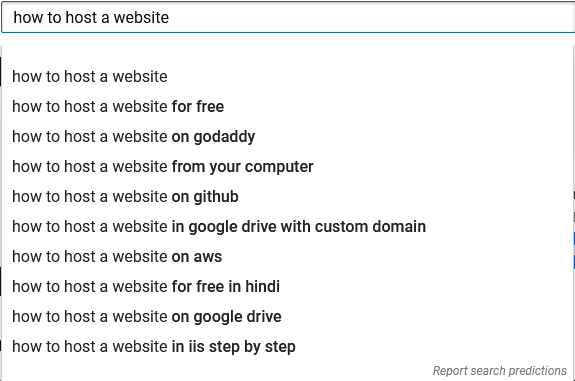
Task: Click the bold 'godaddy' word in suggestions
Action: (x=224, y=137)
